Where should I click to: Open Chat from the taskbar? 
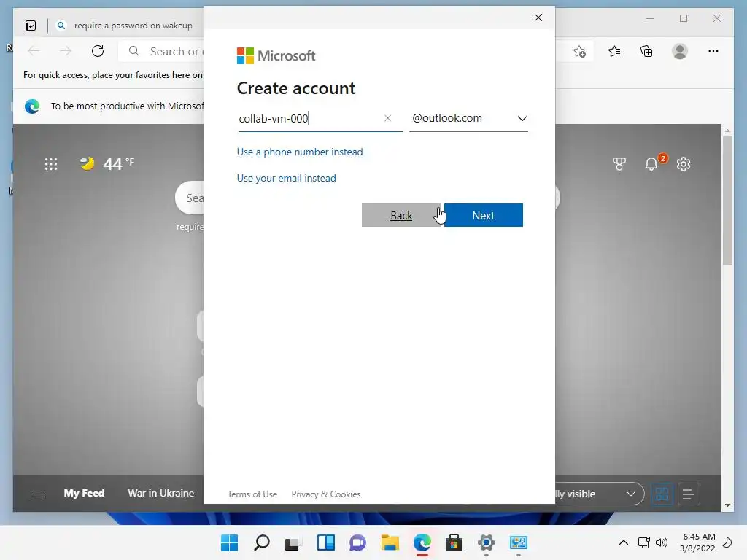[x=357, y=542]
